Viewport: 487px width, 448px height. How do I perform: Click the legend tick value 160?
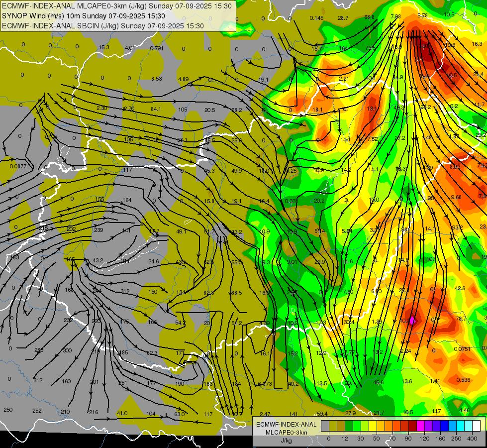point(440,439)
